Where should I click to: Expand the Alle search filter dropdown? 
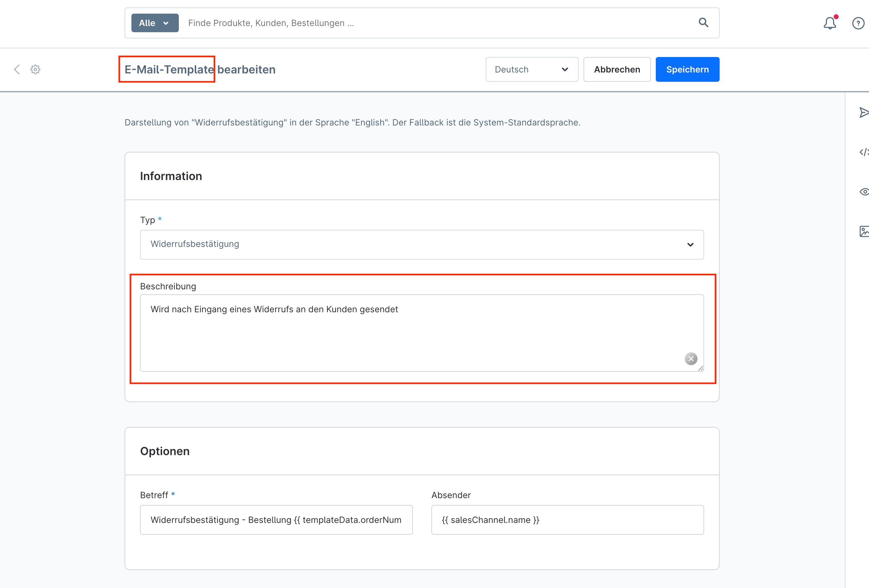155,23
